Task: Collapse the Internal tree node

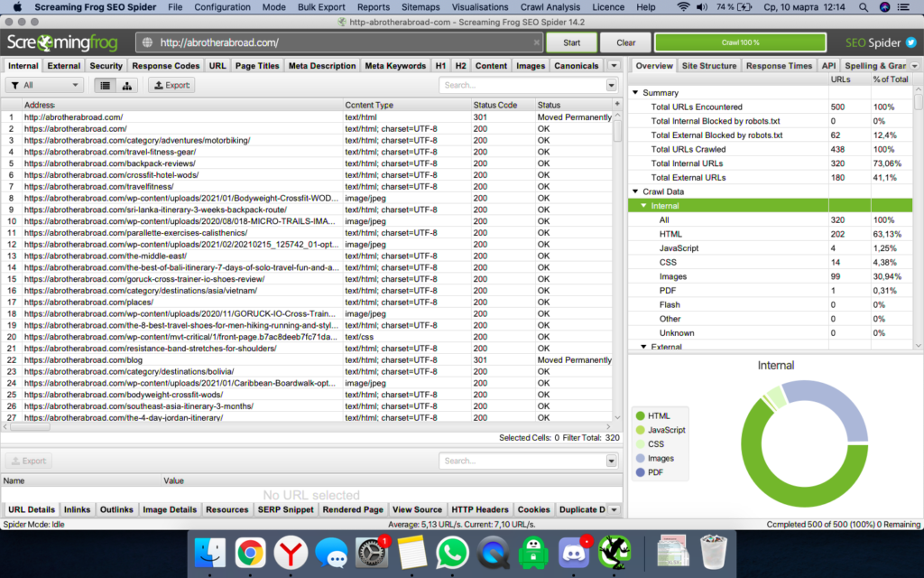Action: click(643, 206)
